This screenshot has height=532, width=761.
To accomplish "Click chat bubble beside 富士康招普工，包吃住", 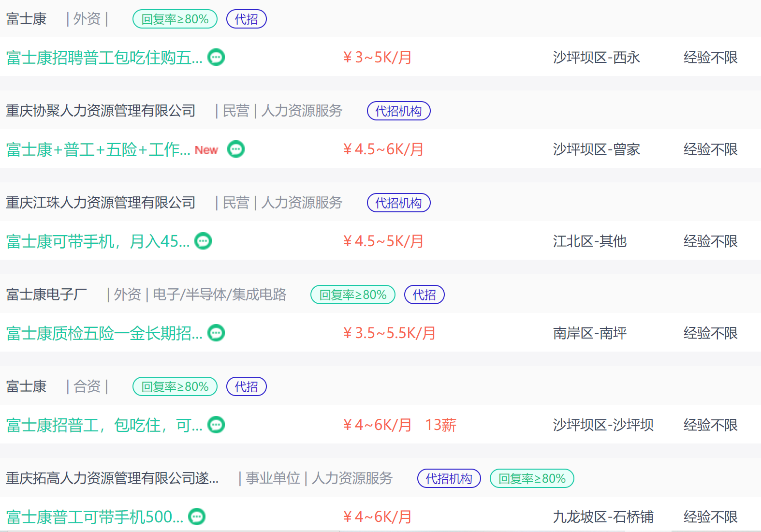I will tap(216, 425).
